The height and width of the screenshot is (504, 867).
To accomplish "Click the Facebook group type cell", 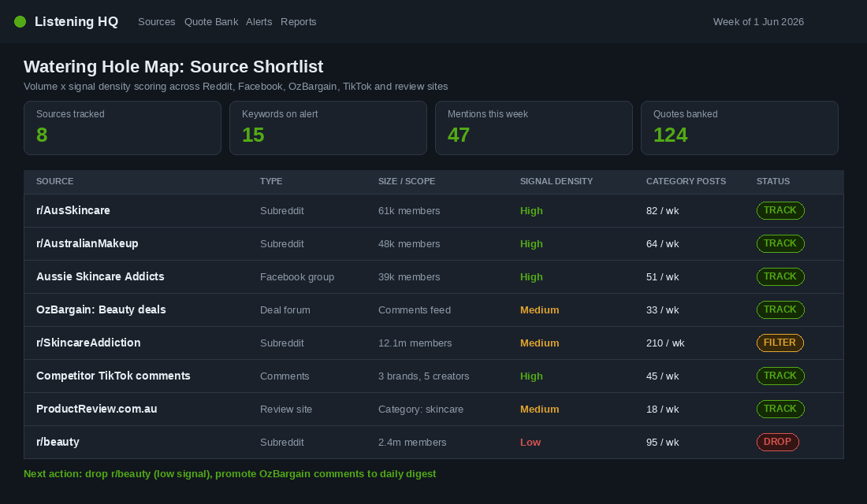I will click(297, 277).
